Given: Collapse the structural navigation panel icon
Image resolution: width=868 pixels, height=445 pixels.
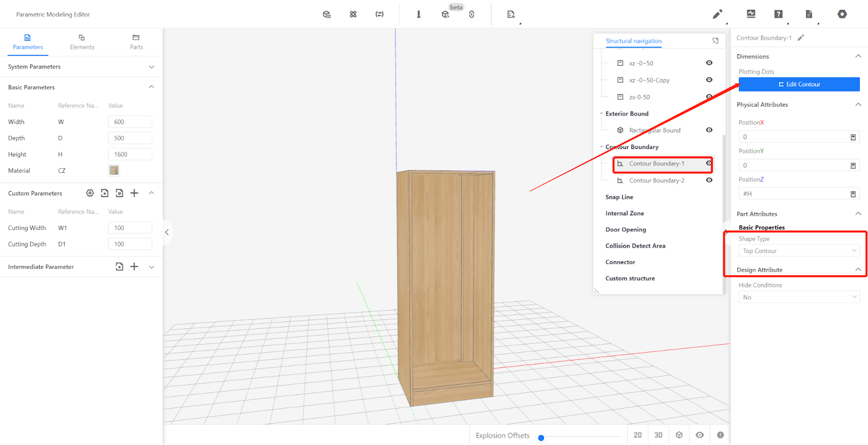Looking at the screenshot, I should click(x=715, y=41).
